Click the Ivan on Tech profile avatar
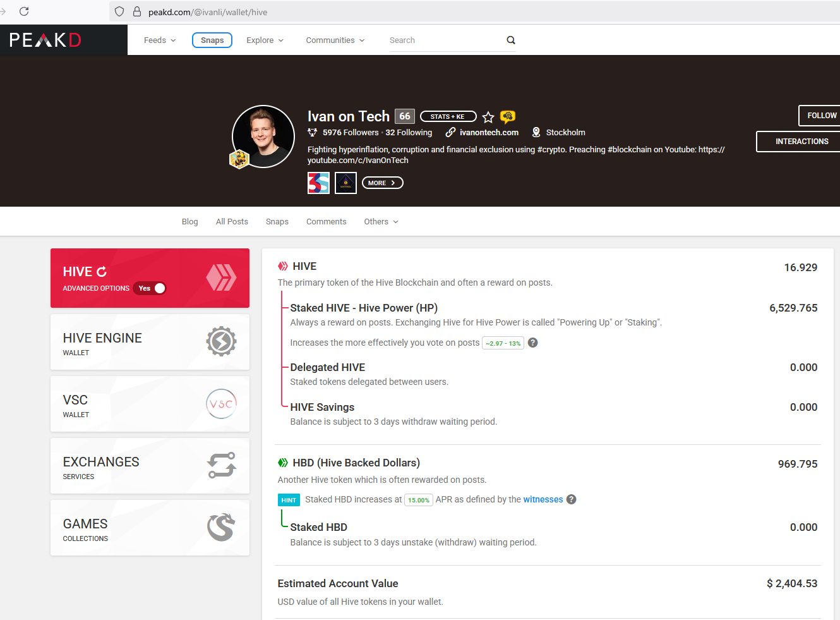Screen dimensions: 840x620 [x=263, y=137]
